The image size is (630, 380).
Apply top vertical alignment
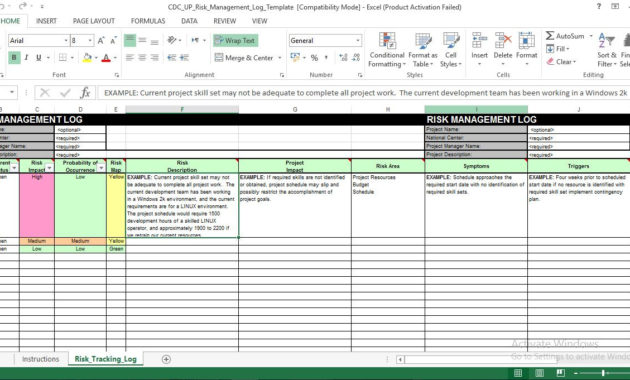point(130,40)
